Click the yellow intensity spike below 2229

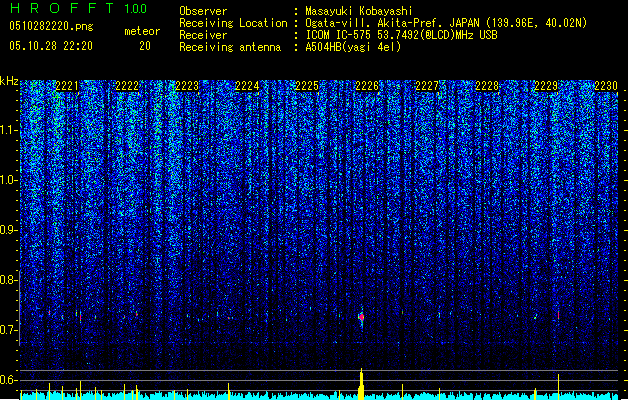coord(558,386)
